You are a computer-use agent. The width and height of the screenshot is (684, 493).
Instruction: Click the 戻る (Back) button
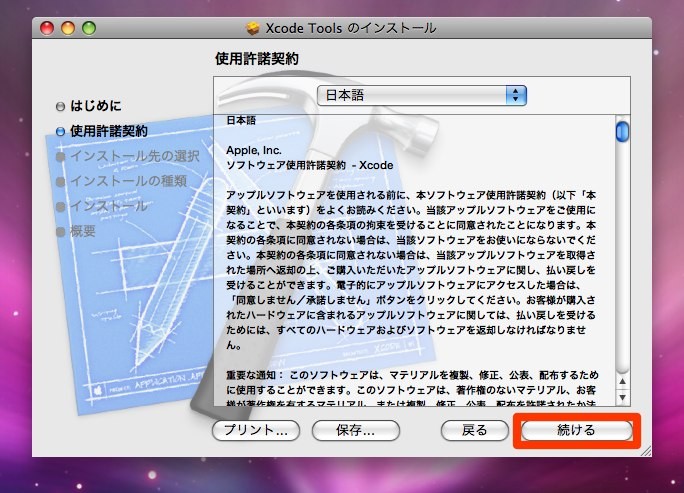click(x=475, y=431)
